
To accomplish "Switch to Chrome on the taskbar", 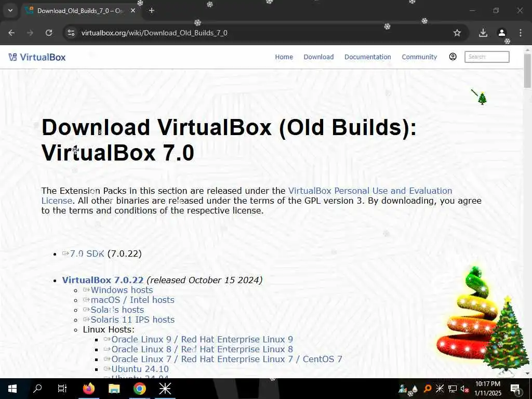I will coord(139,389).
